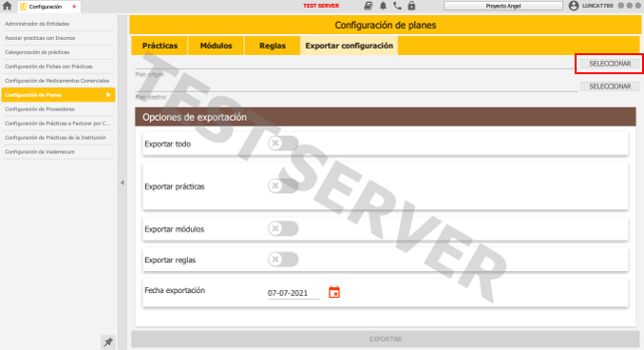The width and height of the screenshot is (644, 350).
Task: Open Administrador de Entidades
Action: pyautogui.click(x=58, y=24)
